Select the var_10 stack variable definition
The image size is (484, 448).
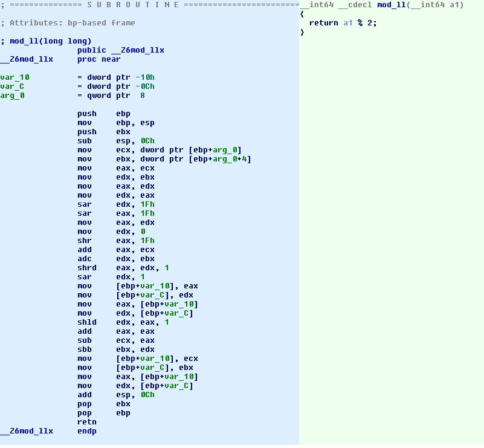15,77
